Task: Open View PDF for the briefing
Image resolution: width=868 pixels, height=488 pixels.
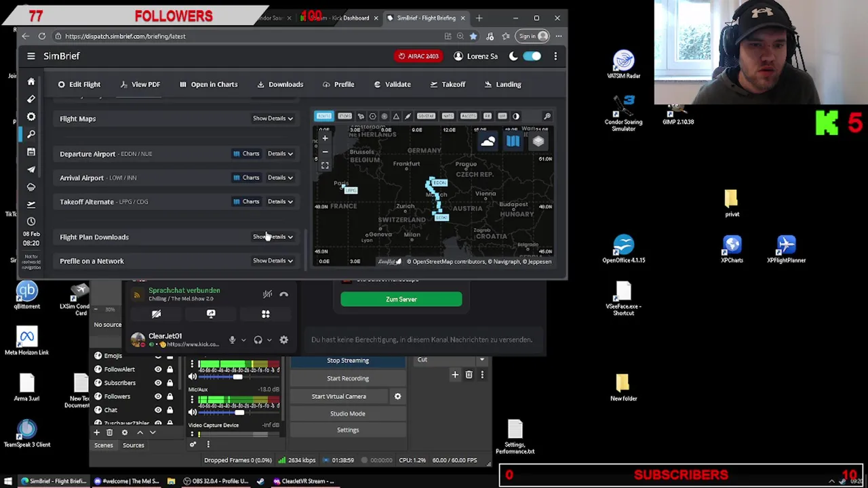Action: 140,85
